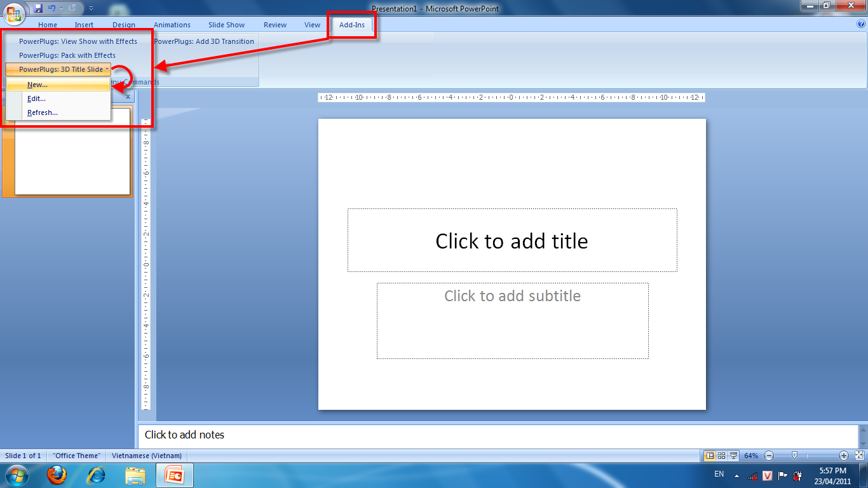The width and height of the screenshot is (868, 488).
Task: Open the Review ribbon tab
Action: coord(275,25)
